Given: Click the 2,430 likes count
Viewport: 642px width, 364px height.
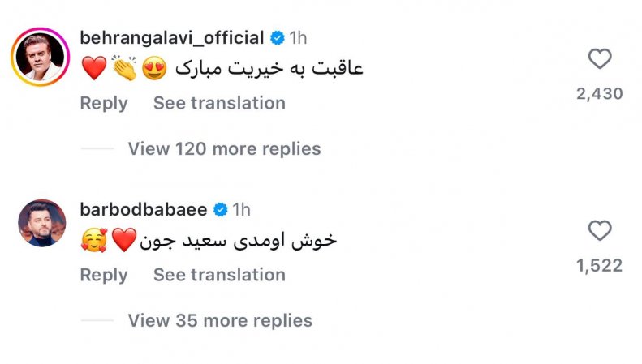Looking at the screenshot, I should pos(599,94).
